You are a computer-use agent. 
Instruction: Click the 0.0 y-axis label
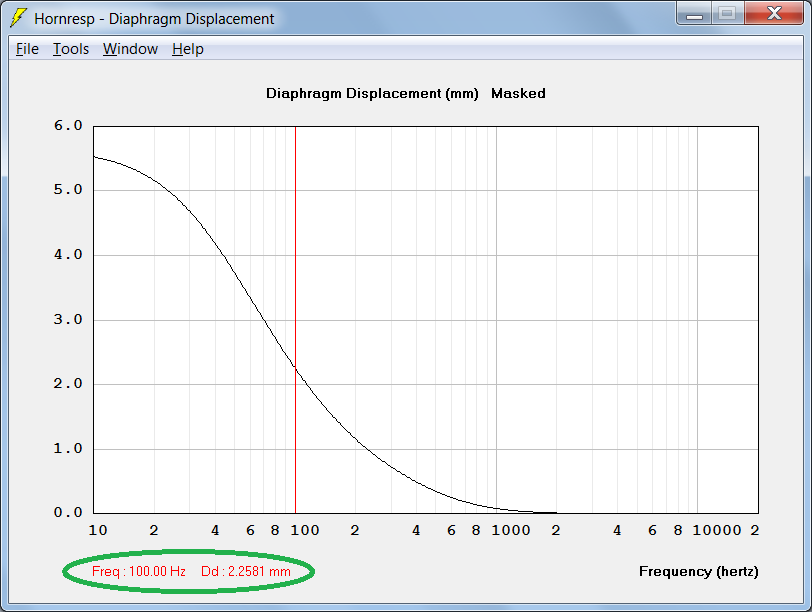[x=68, y=513]
